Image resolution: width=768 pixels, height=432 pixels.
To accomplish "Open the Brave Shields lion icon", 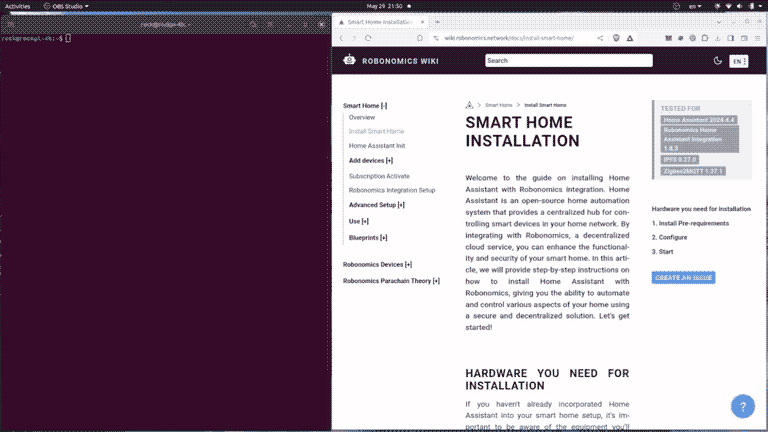I will click(x=616, y=38).
